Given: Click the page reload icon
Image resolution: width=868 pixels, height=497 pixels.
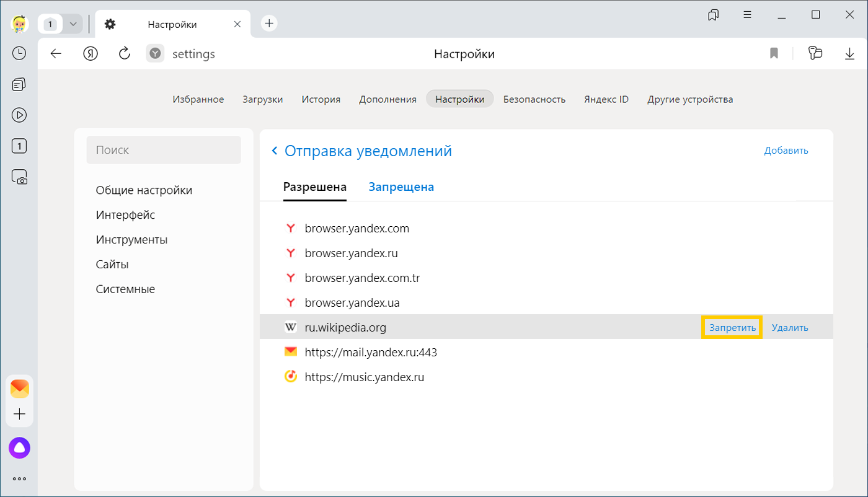Looking at the screenshot, I should click(125, 54).
